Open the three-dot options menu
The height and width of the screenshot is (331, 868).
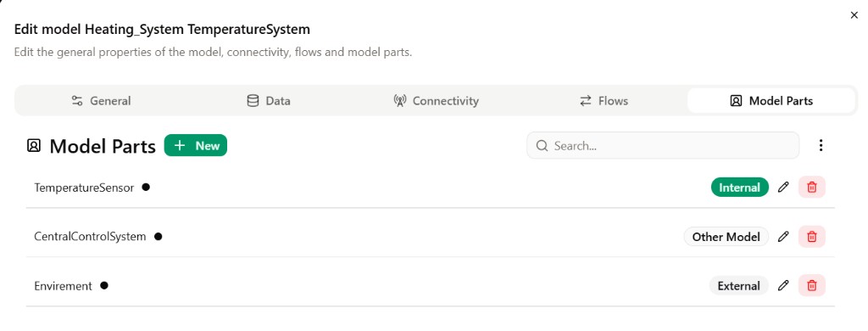(821, 145)
